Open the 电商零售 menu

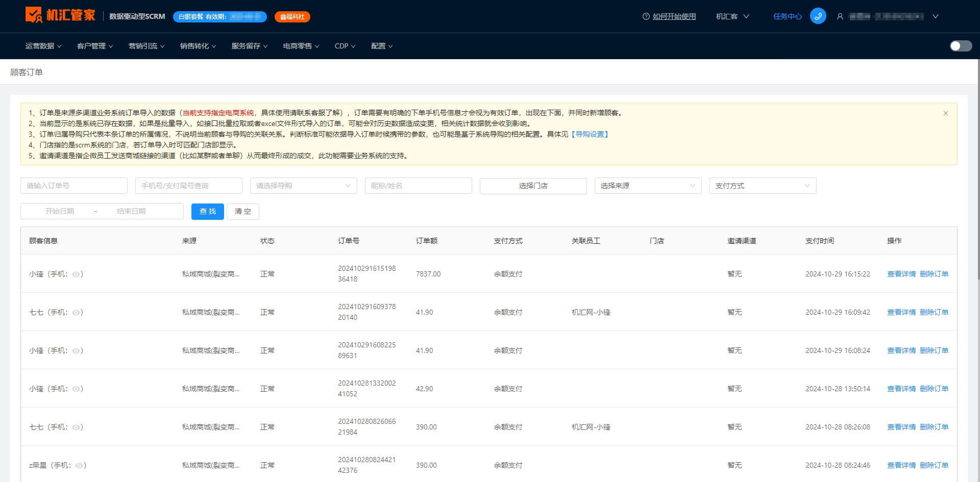301,46
